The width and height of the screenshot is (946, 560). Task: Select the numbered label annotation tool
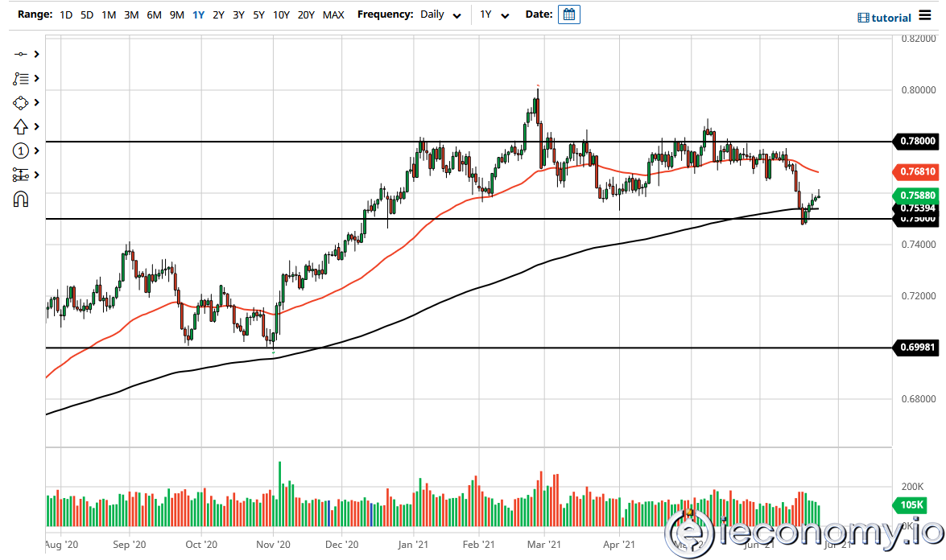[22, 150]
